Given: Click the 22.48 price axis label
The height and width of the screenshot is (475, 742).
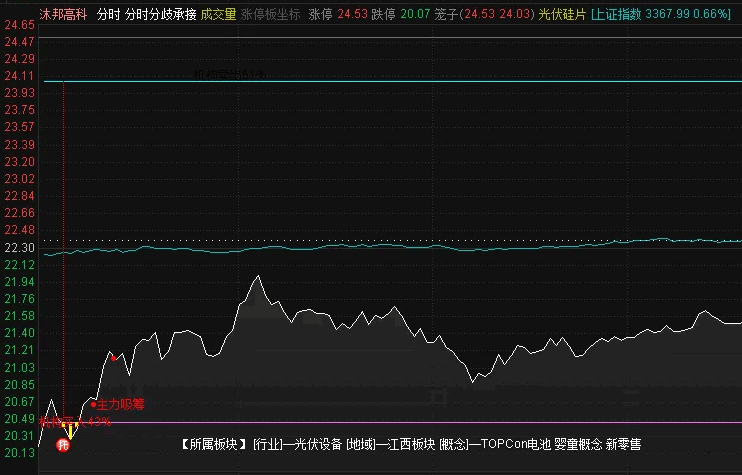Looking at the screenshot, I should coord(19,230).
